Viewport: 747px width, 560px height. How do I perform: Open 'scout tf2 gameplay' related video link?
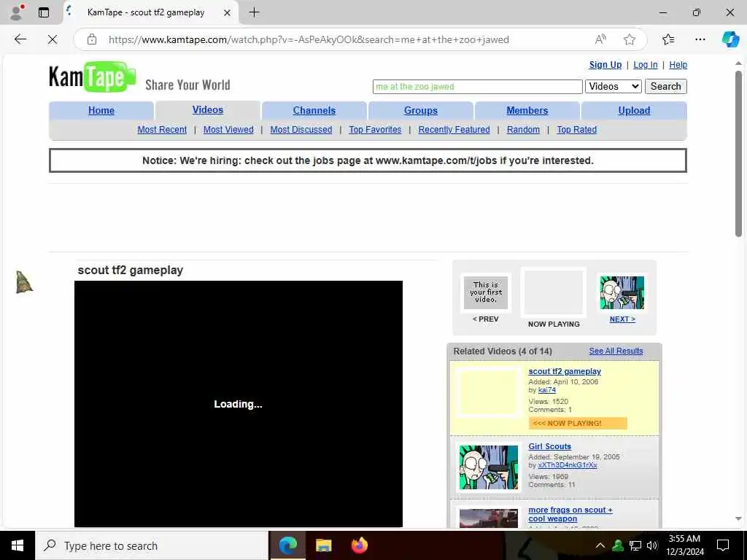565,371
